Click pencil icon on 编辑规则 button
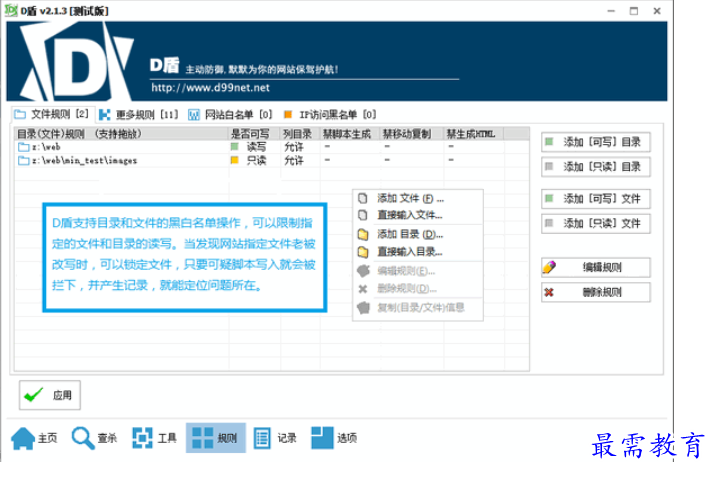This screenshot has height=477, width=713. (549, 267)
